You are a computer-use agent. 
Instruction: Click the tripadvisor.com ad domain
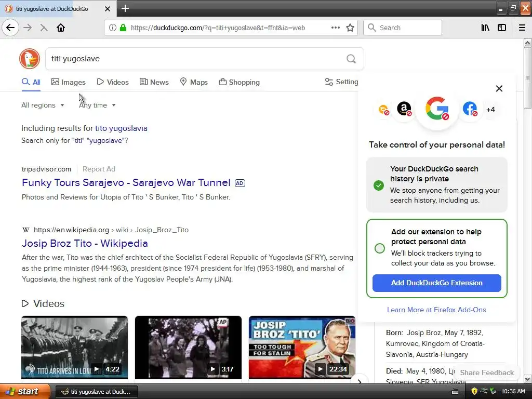click(46, 169)
